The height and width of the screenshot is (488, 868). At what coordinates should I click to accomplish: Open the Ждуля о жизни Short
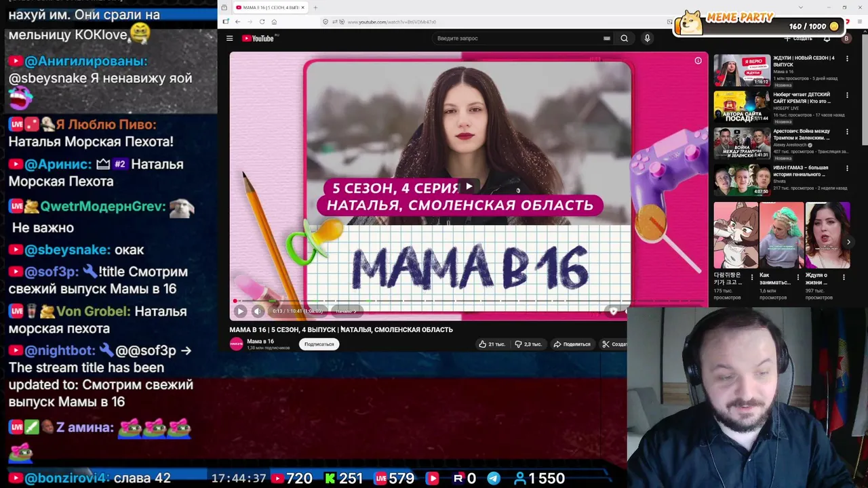point(827,235)
